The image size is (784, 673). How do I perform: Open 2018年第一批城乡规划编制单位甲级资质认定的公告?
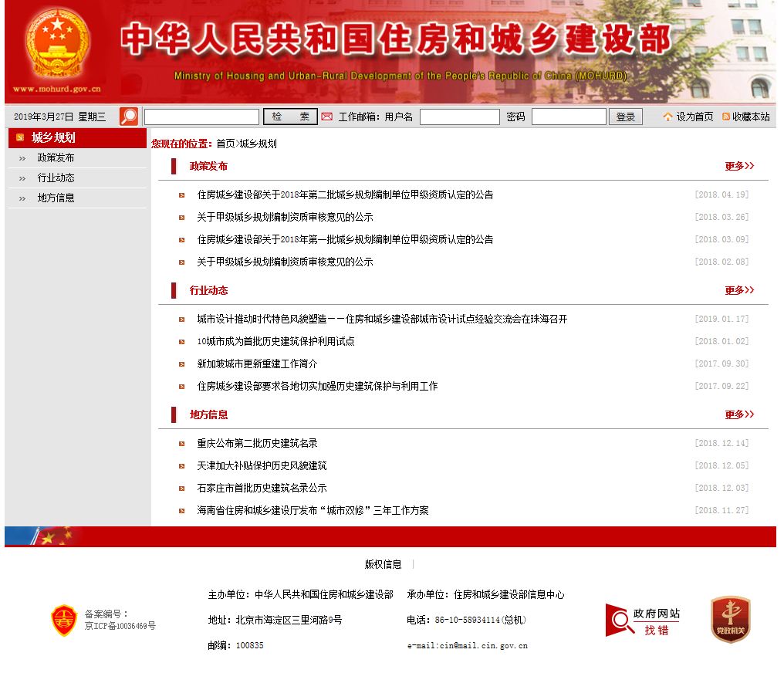(x=345, y=239)
